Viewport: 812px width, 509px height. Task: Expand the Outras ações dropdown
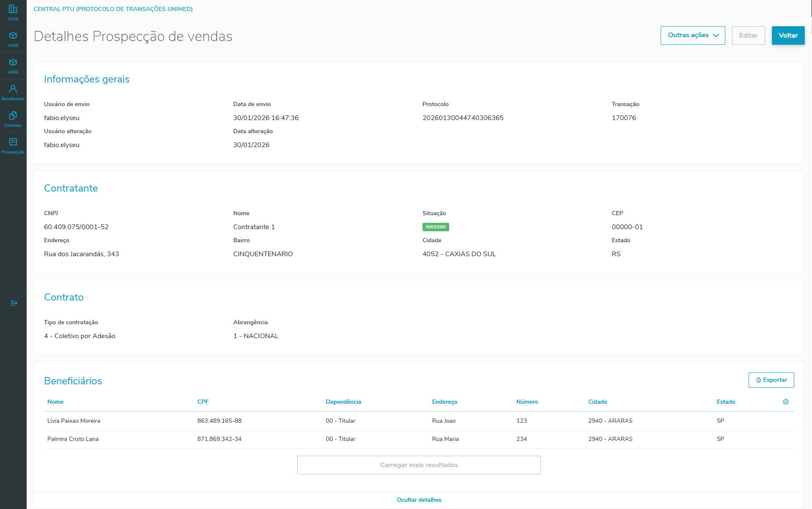coord(692,36)
